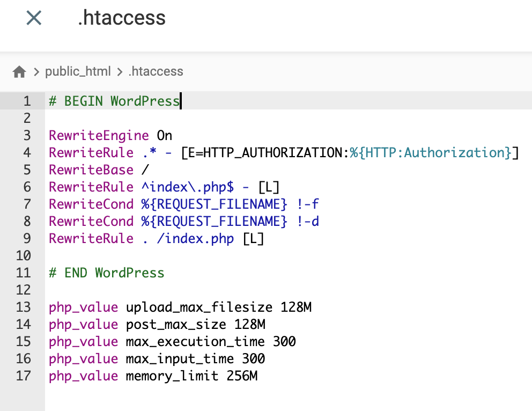
Task: Click the .htaccess filename title
Action: [x=121, y=18]
